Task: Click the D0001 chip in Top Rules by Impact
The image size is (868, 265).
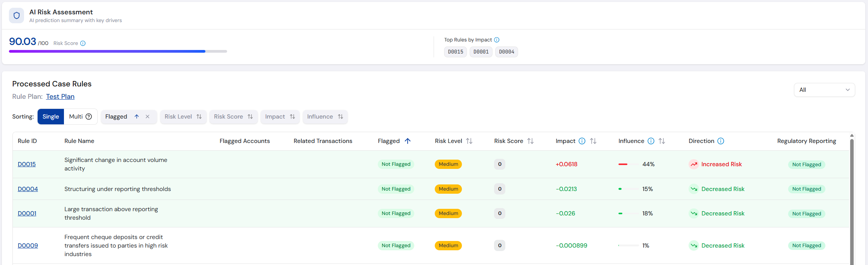Action: point(481,52)
